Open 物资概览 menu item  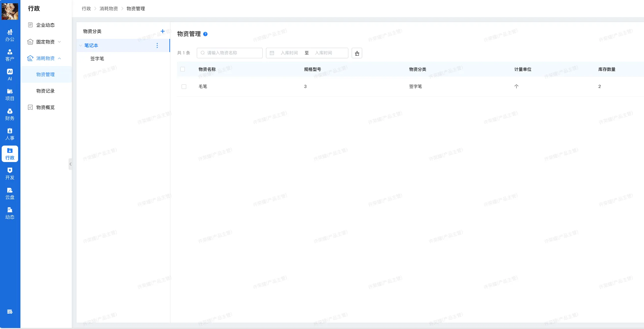coord(46,107)
